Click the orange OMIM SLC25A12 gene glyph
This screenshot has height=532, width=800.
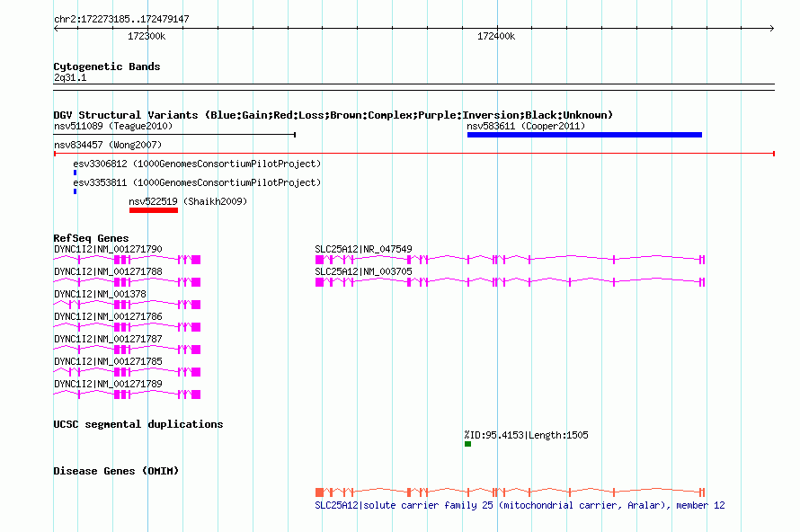click(x=511, y=492)
